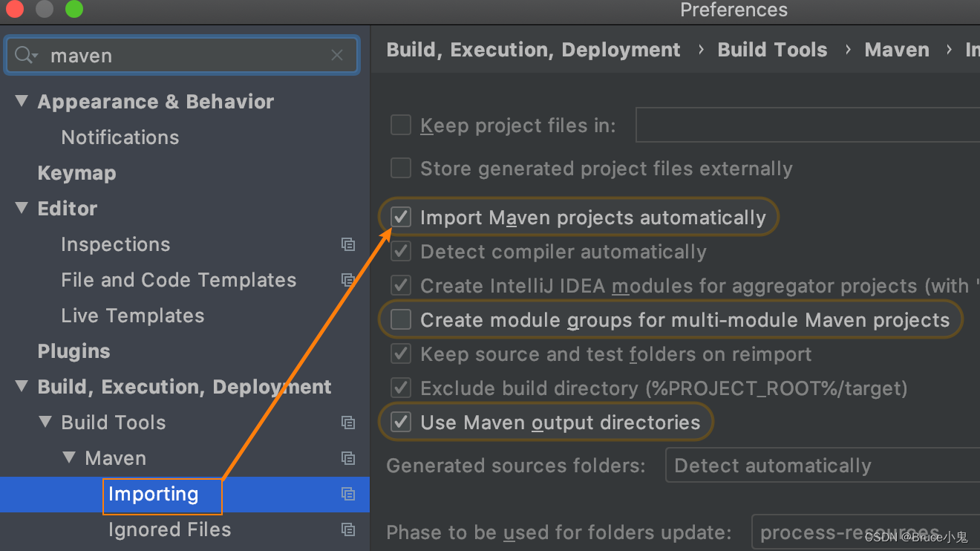The width and height of the screenshot is (980, 551).
Task: Open Phase to be used for folders update dropdown
Action: point(866,532)
